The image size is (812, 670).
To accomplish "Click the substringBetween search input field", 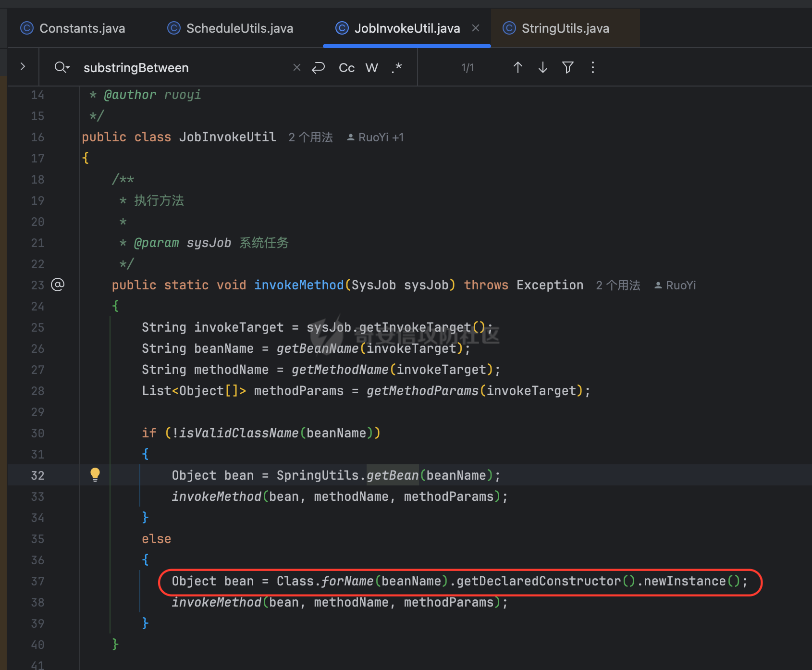I will [185, 68].
